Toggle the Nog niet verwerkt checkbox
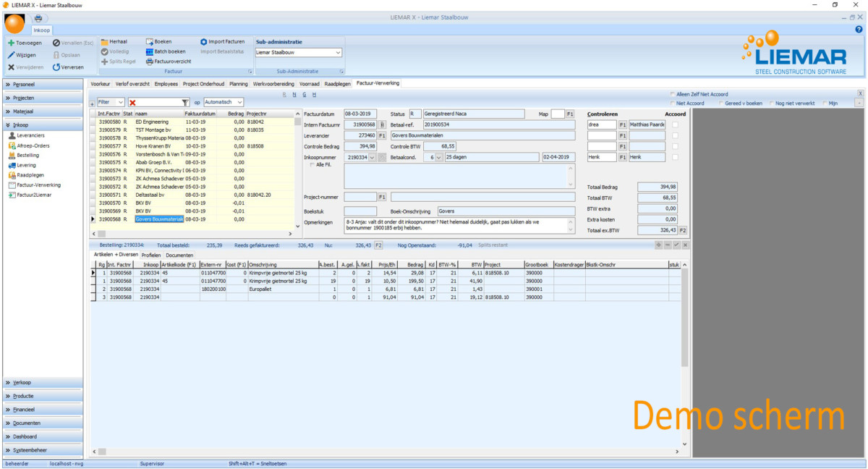 (772, 103)
